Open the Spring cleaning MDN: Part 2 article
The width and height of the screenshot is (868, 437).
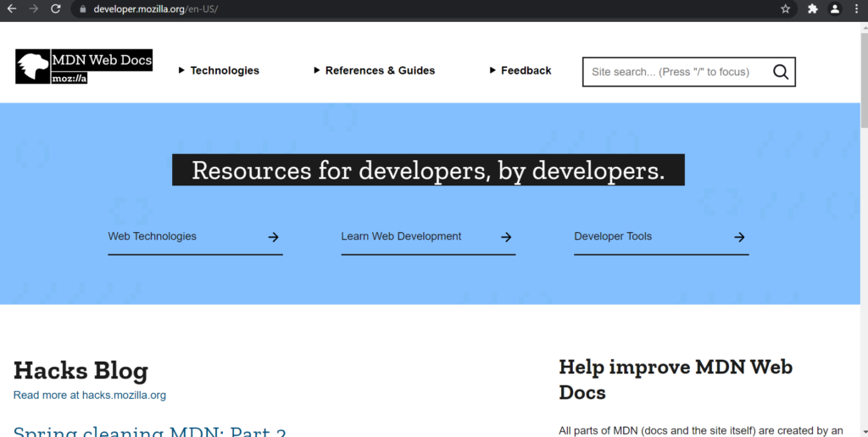[149, 431]
